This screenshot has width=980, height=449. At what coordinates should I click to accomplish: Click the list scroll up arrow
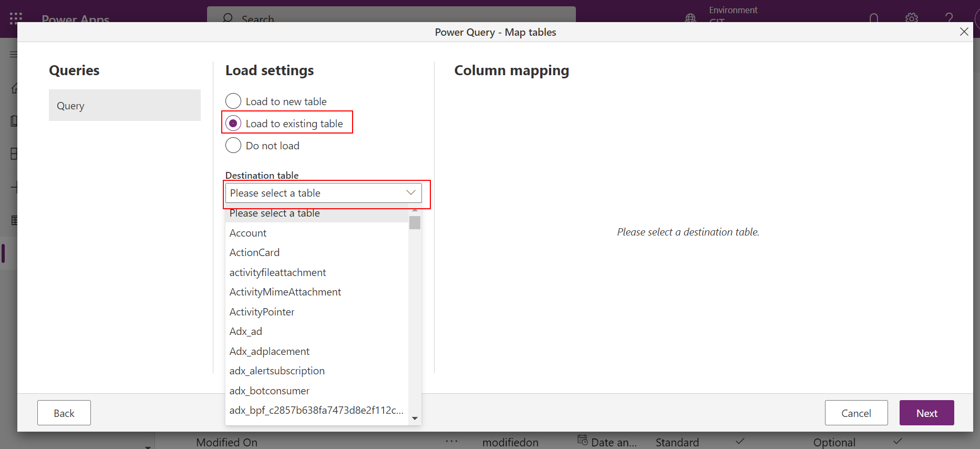415,210
